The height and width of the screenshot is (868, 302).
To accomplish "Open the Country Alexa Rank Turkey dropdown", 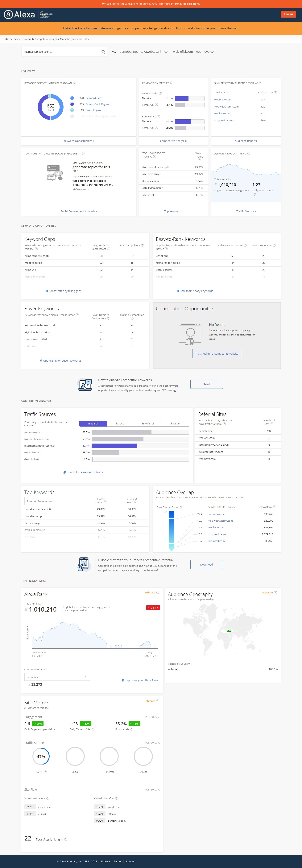I will click(57, 677).
